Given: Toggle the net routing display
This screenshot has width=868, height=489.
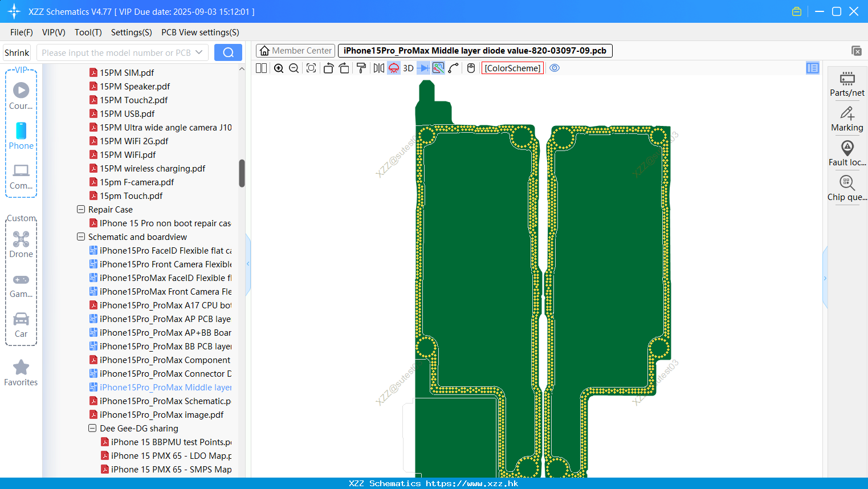Looking at the screenshot, I should coord(438,68).
